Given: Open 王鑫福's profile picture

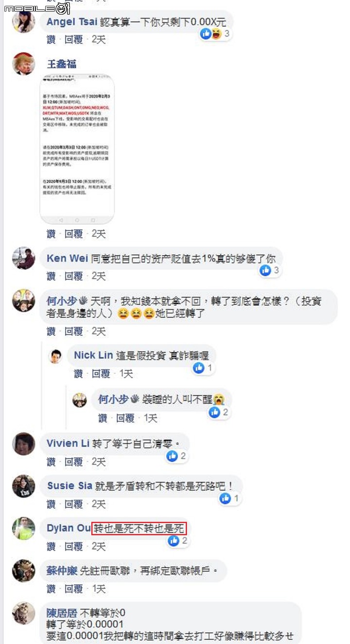Looking at the screenshot, I should pyautogui.click(x=23, y=64).
